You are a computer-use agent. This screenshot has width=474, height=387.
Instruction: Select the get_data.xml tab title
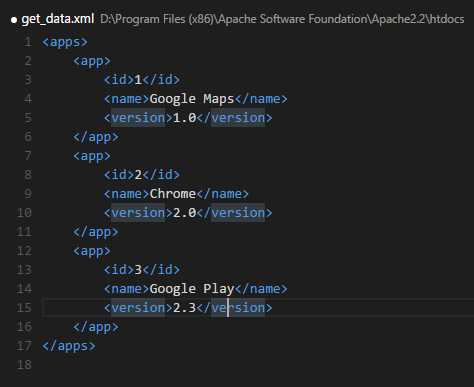(58, 19)
